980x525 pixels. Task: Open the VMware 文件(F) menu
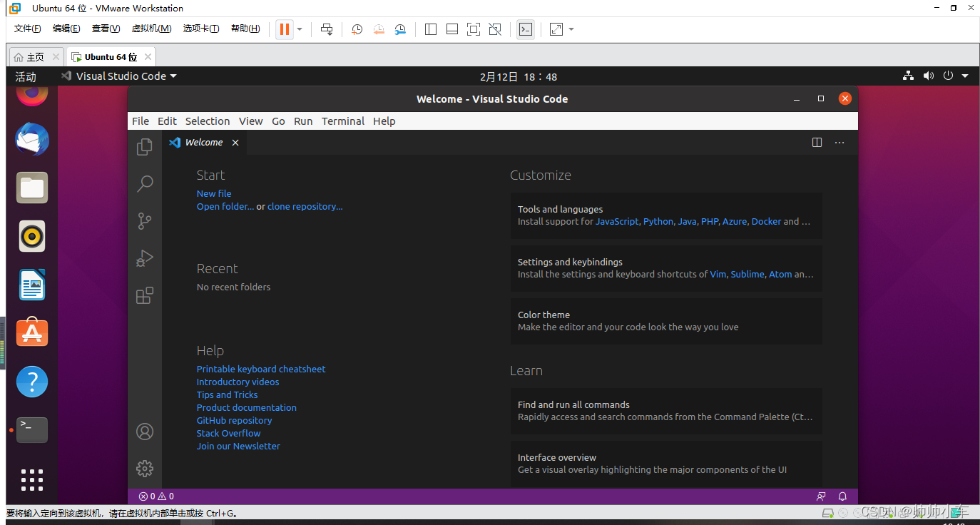(28, 29)
